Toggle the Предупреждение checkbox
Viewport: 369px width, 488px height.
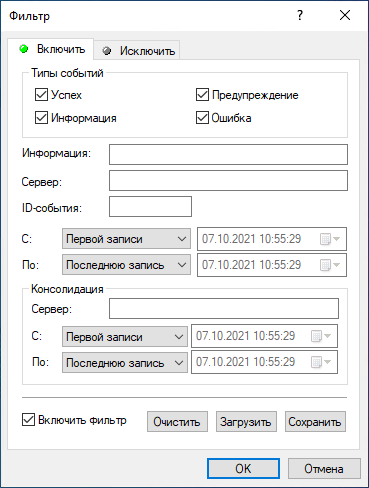[x=202, y=95]
